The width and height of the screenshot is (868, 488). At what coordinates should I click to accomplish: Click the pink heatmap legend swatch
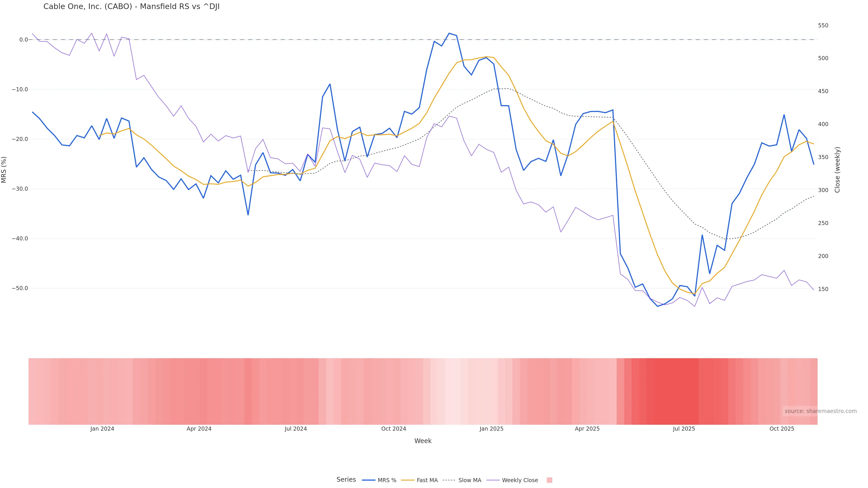(x=549, y=480)
